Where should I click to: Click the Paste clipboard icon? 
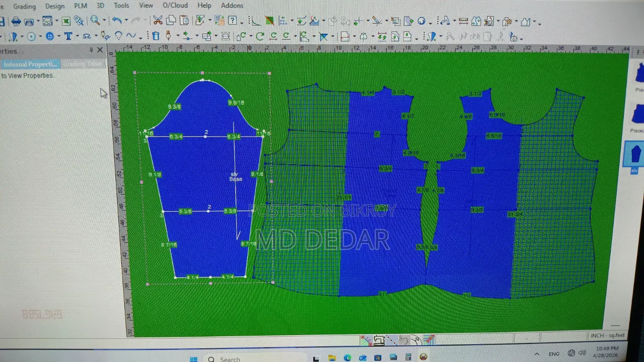(184, 20)
